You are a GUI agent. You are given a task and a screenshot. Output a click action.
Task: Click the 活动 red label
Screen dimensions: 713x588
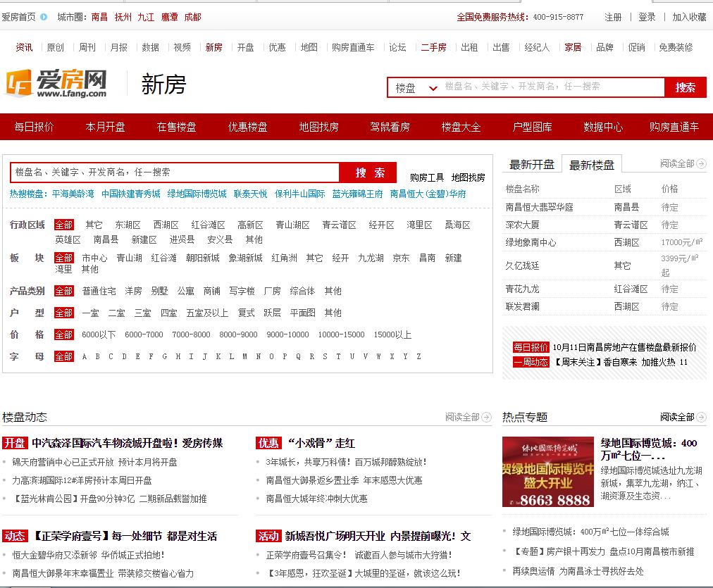tap(268, 536)
